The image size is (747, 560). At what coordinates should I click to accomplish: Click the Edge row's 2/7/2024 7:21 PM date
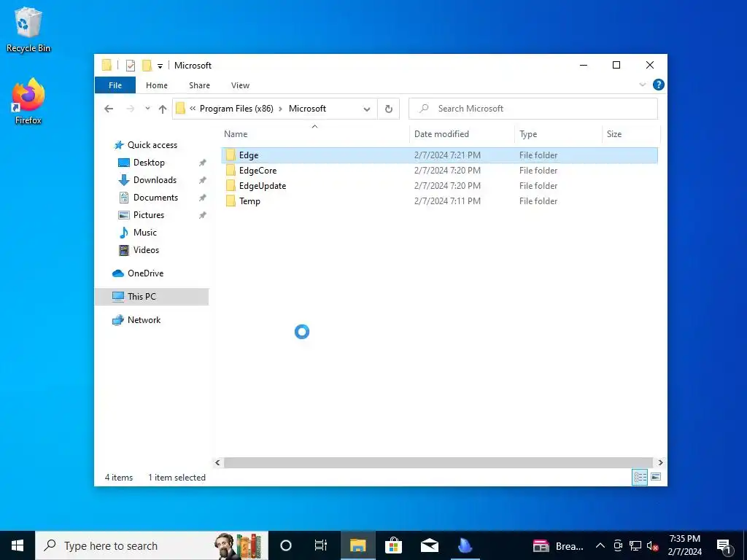pyautogui.click(x=447, y=155)
